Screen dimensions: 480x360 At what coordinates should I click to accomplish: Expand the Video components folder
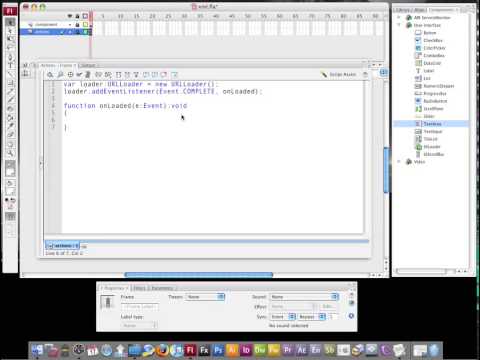pos(399,162)
